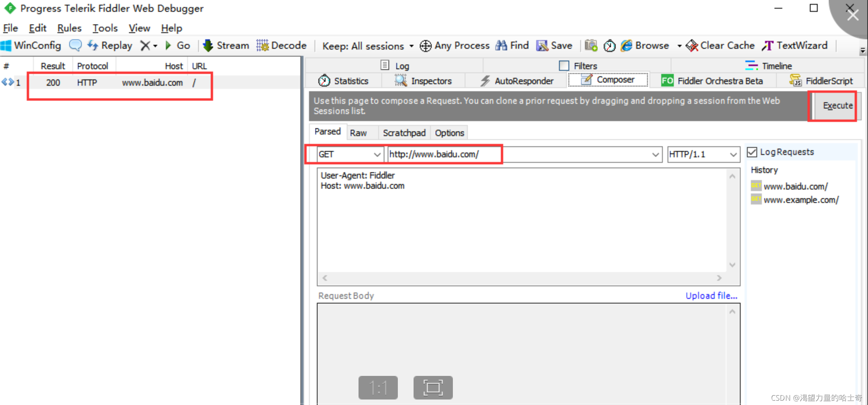Click headers box scroll right arrow
The height and width of the screenshot is (405, 868).
719,278
